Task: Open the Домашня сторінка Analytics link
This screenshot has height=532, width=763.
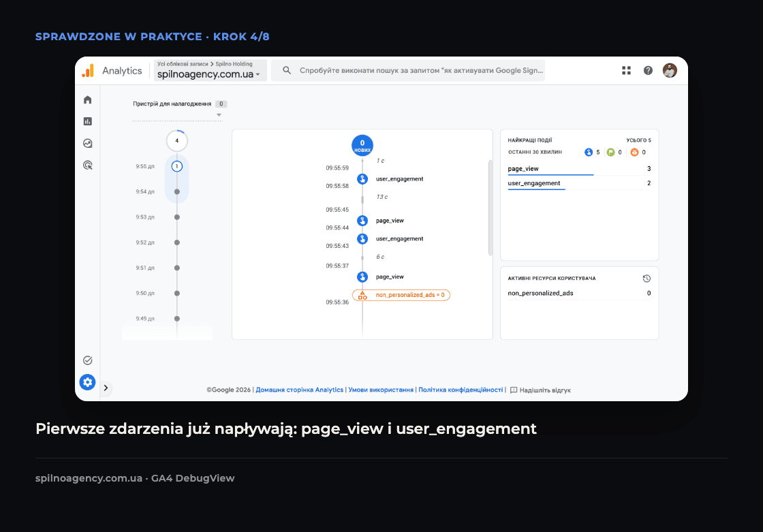Action: point(300,390)
